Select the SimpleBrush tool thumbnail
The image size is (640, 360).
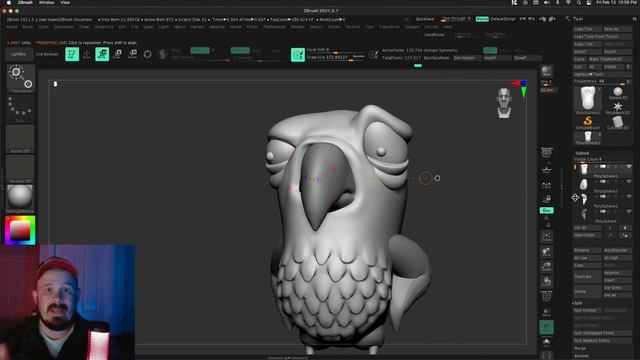click(588, 122)
